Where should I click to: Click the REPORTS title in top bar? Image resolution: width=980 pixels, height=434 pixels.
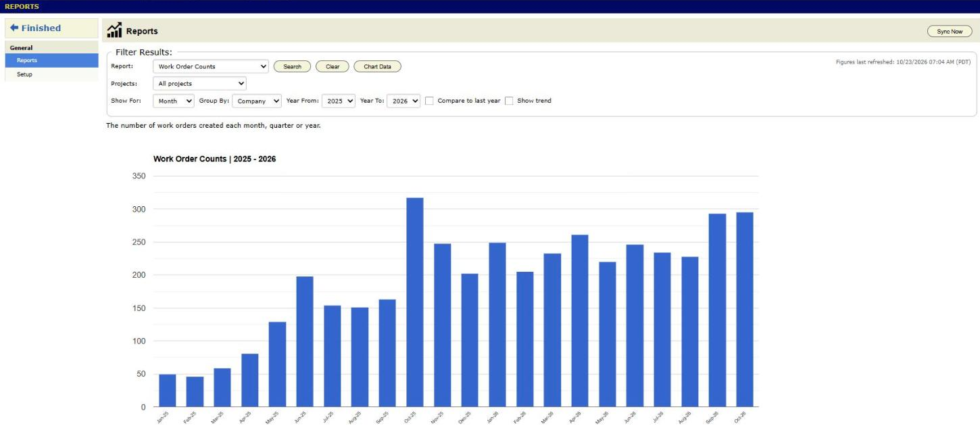[22, 6]
